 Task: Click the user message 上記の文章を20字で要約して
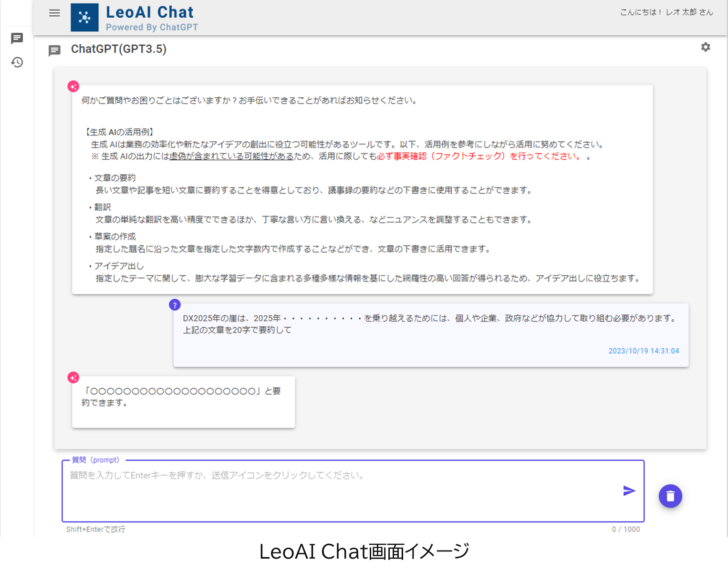(237, 330)
